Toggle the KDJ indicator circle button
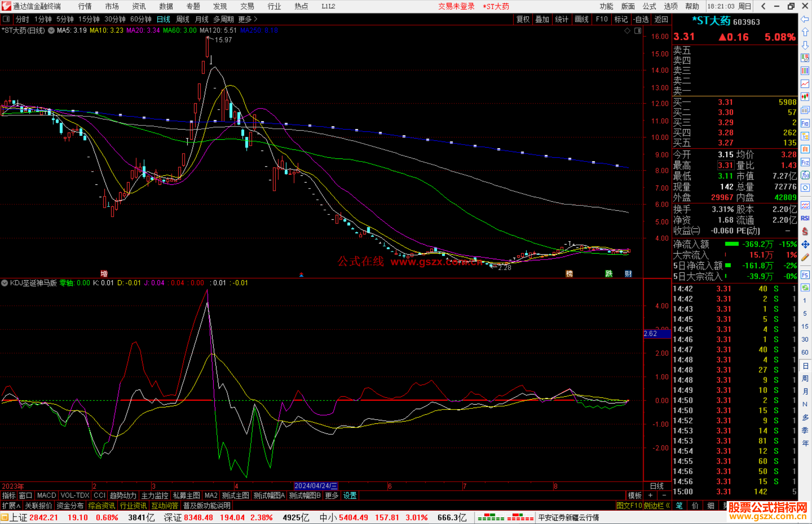This screenshot has height=524, width=812. (x=5, y=283)
